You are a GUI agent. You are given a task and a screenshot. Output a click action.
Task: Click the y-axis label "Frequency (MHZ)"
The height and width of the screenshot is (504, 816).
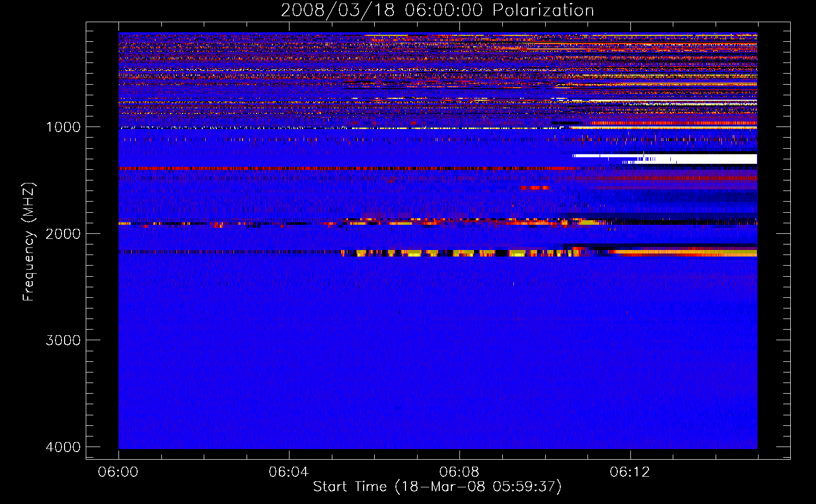click(29, 242)
